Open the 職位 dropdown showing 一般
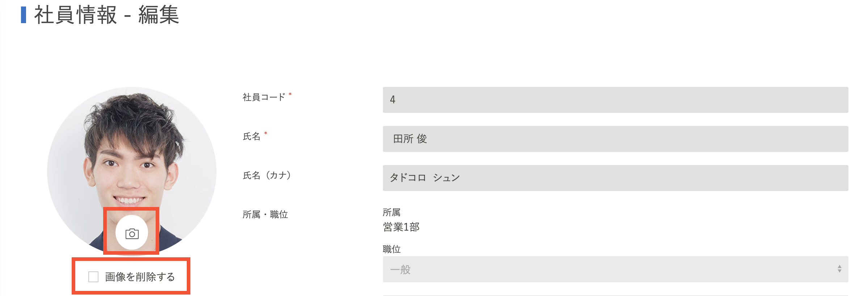Viewport: 868px width, 296px height. (615, 269)
